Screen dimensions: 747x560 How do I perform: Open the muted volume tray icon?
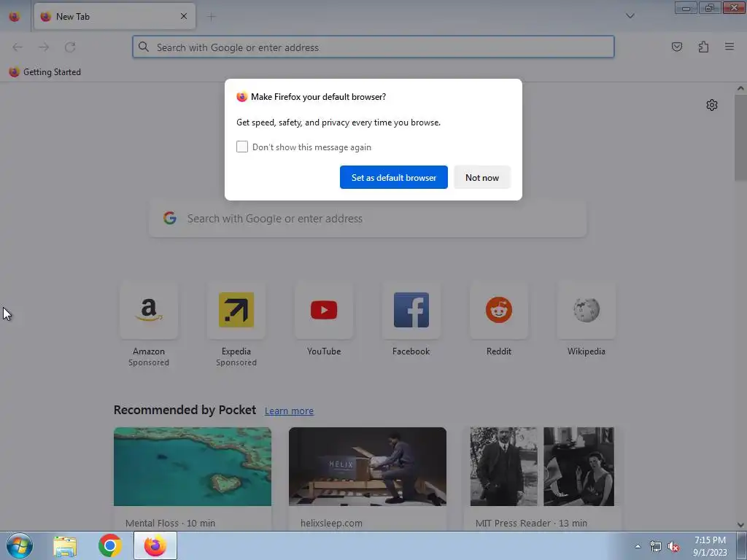[x=673, y=547]
